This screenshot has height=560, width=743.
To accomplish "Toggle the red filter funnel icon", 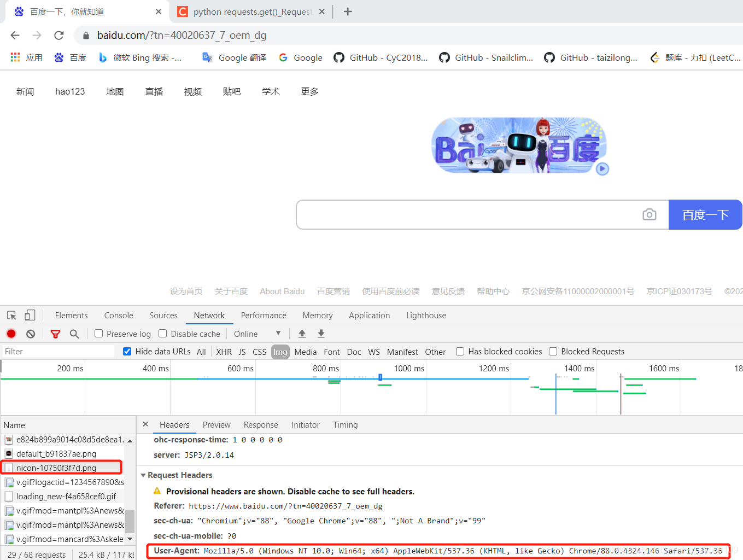I will coord(55,334).
